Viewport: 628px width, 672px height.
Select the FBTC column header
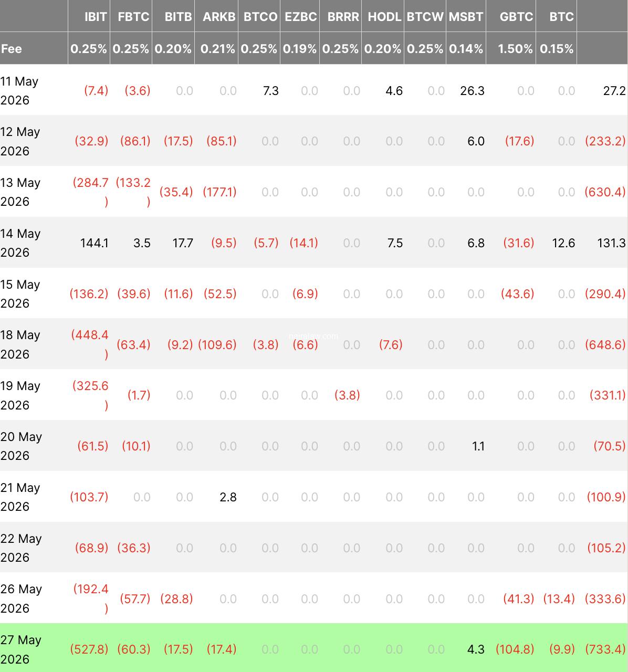(133, 17)
